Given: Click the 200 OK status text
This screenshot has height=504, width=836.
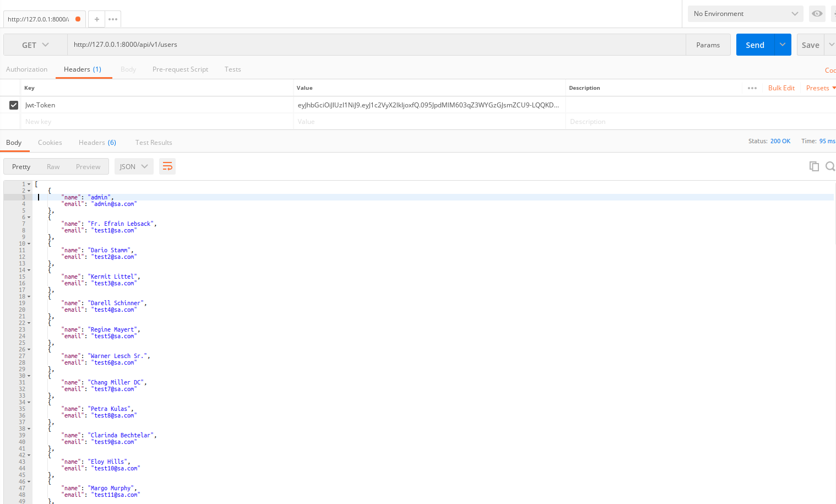Looking at the screenshot, I should tap(780, 142).
